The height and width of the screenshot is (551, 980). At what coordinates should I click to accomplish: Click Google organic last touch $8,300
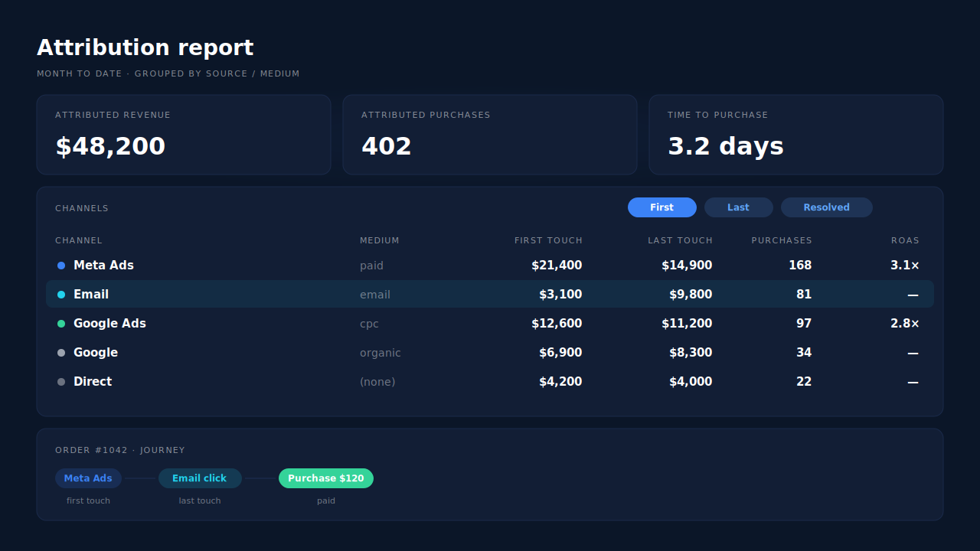click(x=691, y=353)
